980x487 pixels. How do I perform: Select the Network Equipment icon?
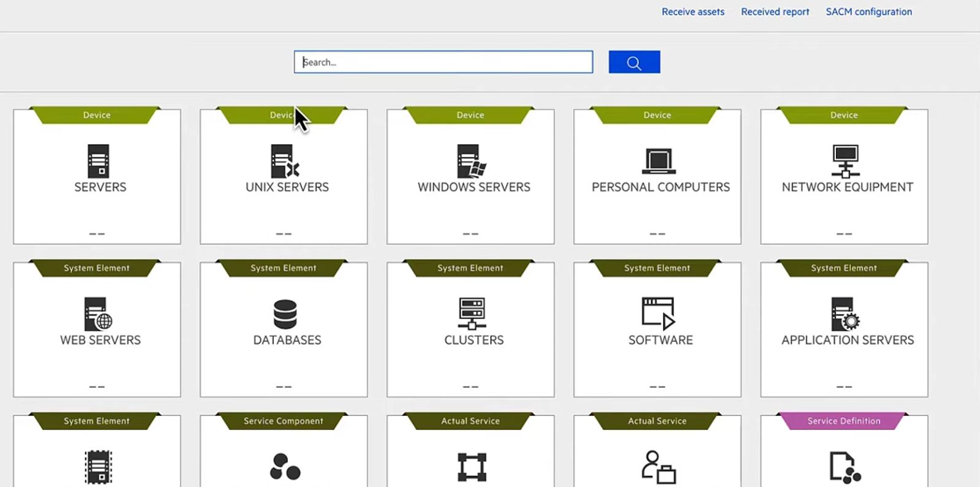pyautogui.click(x=845, y=161)
